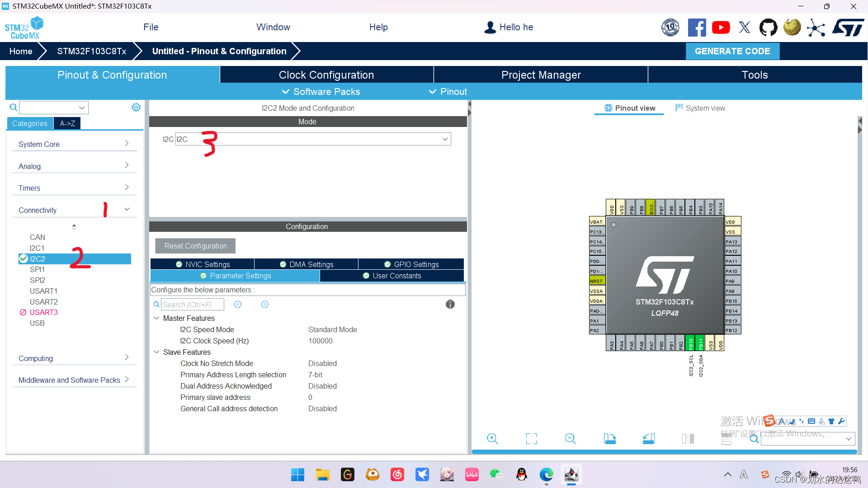Click Reset Configuration button

[x=195, y=246]
